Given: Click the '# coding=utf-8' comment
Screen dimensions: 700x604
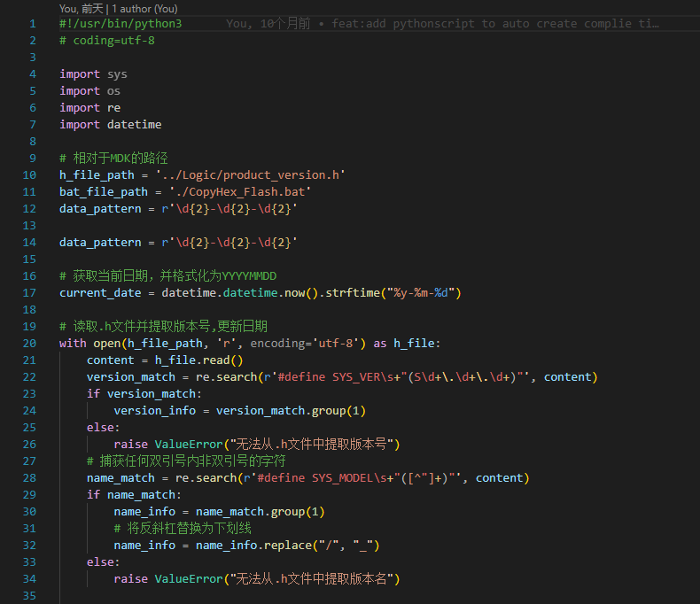Looking at the screenshot, I should click(107, 41).
